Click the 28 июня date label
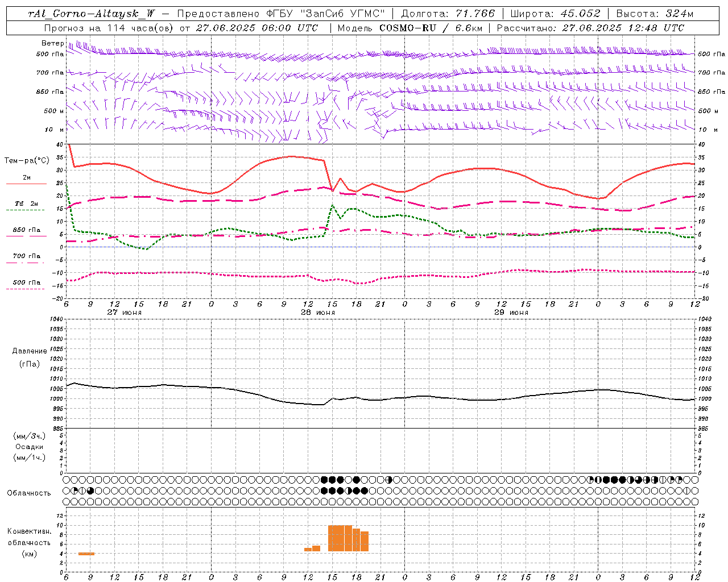This screenshot has height=582, width=728. tap(318, 313)
